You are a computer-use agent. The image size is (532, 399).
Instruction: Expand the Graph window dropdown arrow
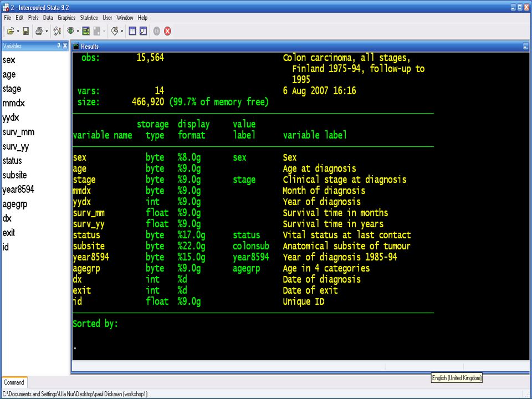(104, 31)
